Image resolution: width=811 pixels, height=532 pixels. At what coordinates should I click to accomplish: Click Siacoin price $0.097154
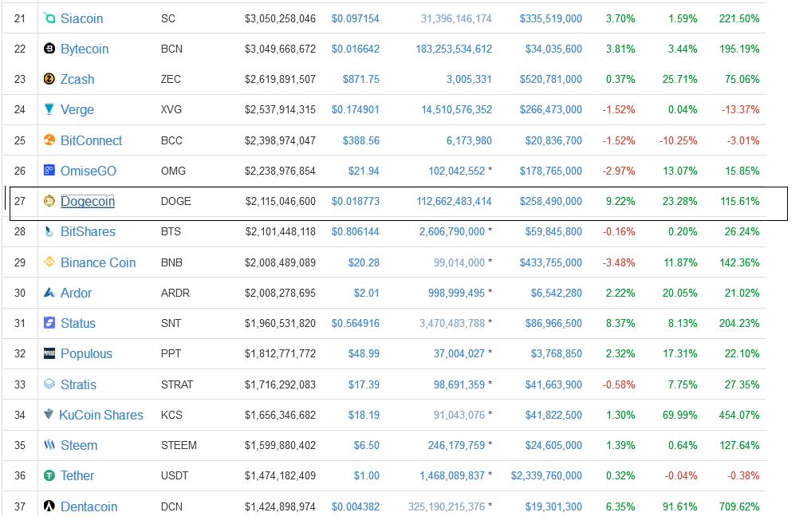(356, 18)
